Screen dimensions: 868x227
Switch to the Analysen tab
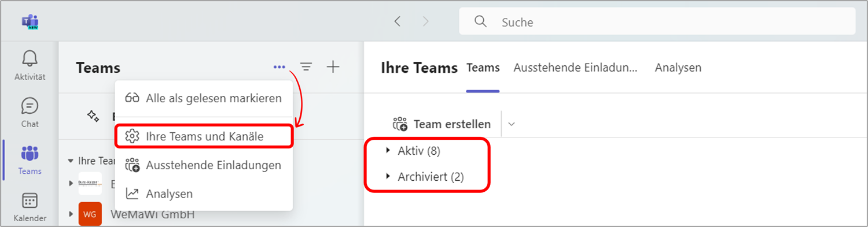678,68
